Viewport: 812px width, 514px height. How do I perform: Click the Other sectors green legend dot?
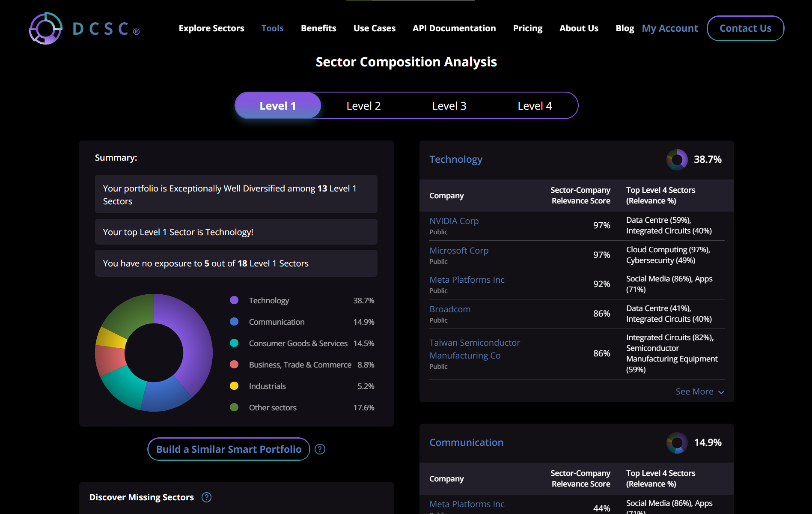point(234,407)
